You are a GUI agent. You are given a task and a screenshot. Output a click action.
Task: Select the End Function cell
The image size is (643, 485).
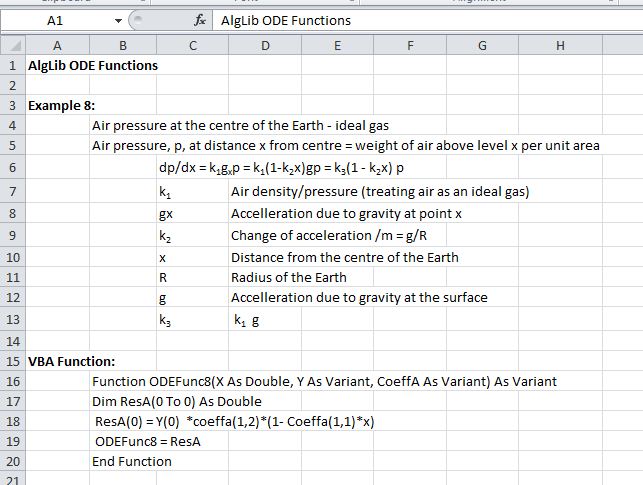pyautogui.click(x=123, y=461)
